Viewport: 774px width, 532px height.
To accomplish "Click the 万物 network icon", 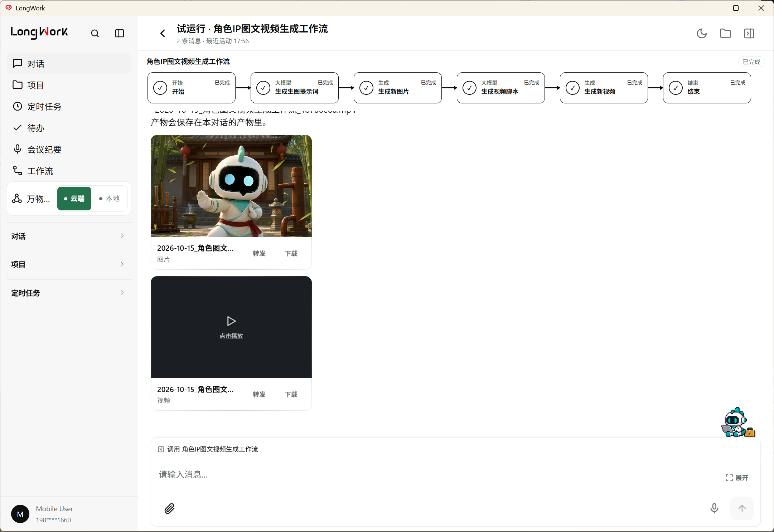I will click(17, 199).
